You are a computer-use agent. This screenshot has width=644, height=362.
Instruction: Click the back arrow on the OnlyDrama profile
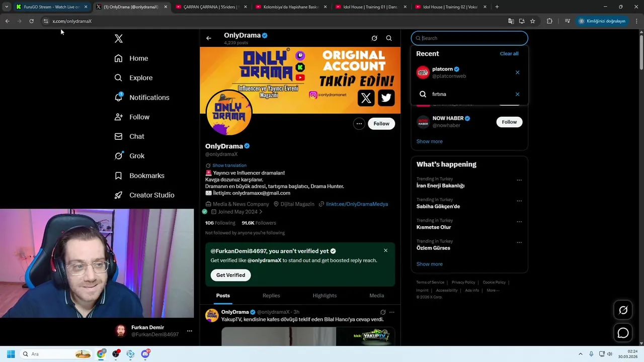[208, 38]
